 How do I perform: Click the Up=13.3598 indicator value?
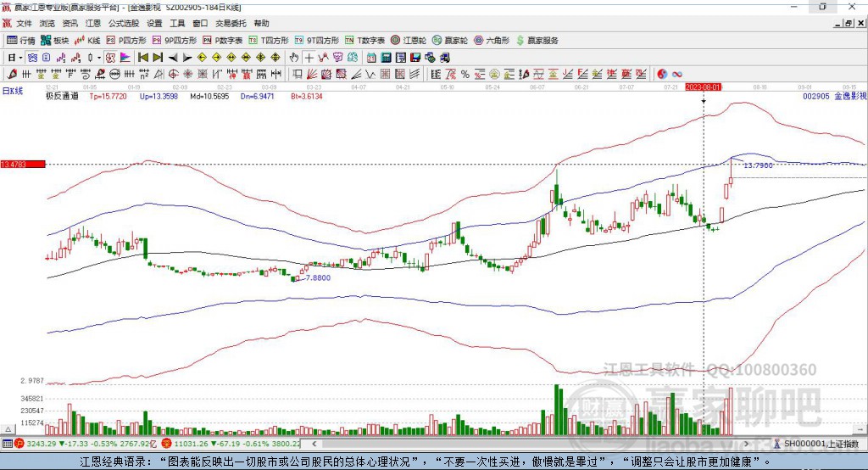(159, 96)
